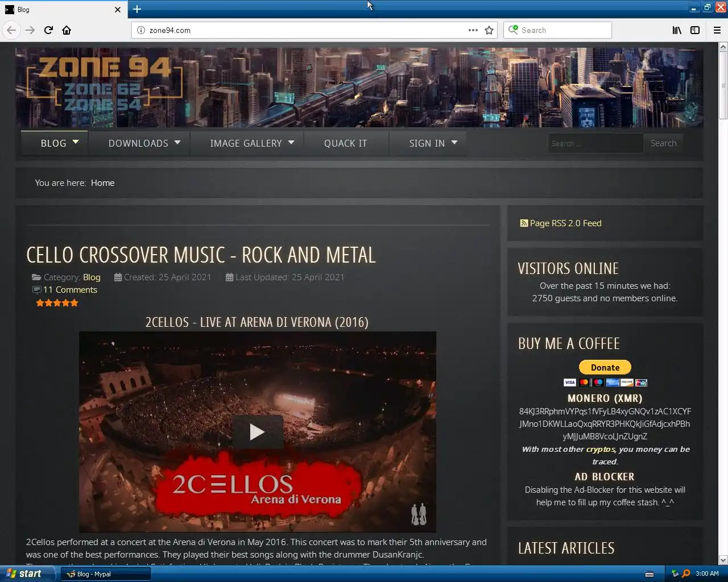The width and height of the screenshot is (728, 582).
Task: Go back to the previous page
Action: point(11,30)
